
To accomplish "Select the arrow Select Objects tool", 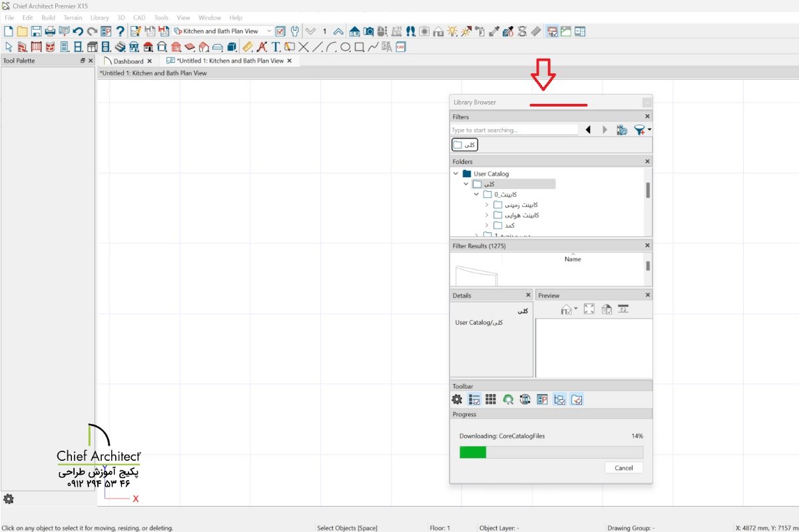I will [x=9, y=47].
